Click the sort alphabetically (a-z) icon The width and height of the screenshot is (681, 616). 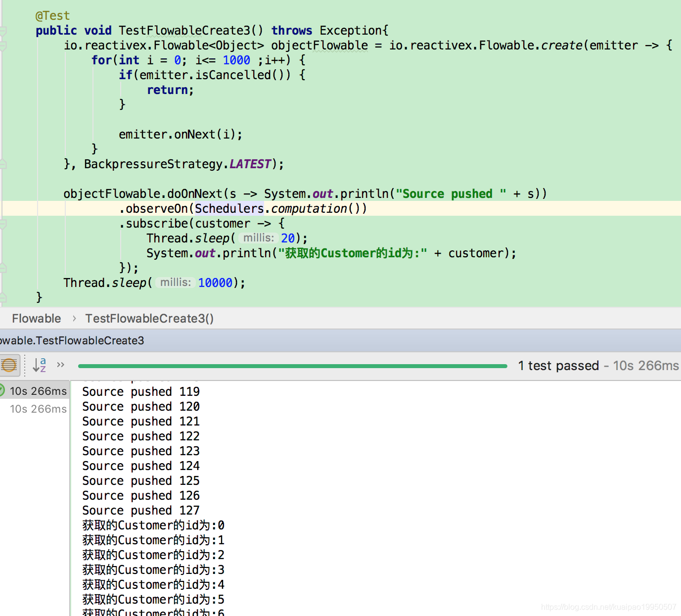(x=39, y=365)
